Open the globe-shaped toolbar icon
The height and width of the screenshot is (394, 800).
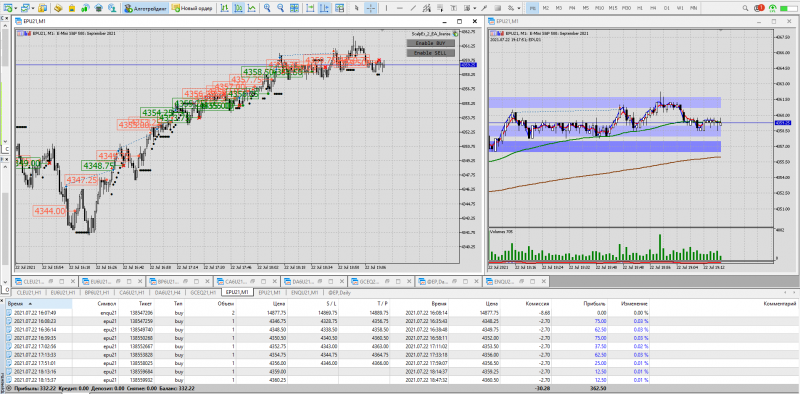click(x=111, y=8)
